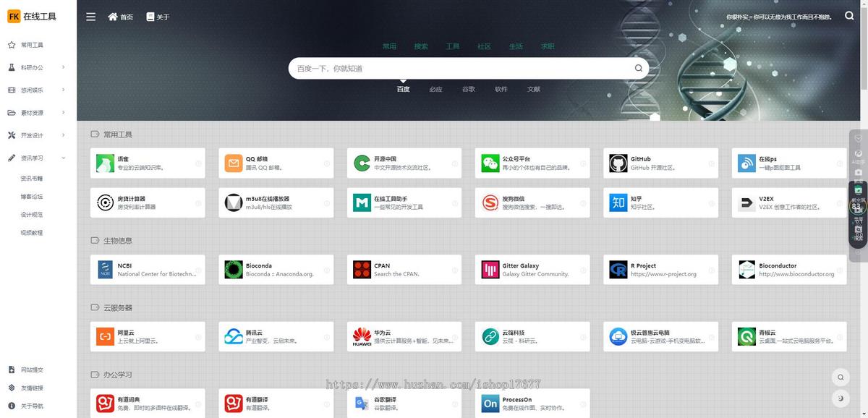Open the 有道词典 card

pyautogui.click(x=148, y=403)
